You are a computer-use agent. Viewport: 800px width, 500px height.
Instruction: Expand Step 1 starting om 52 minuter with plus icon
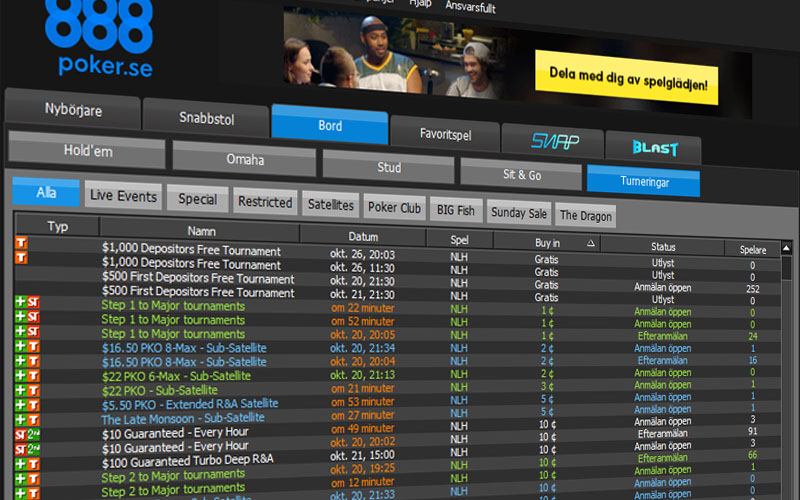pos(21,317)
